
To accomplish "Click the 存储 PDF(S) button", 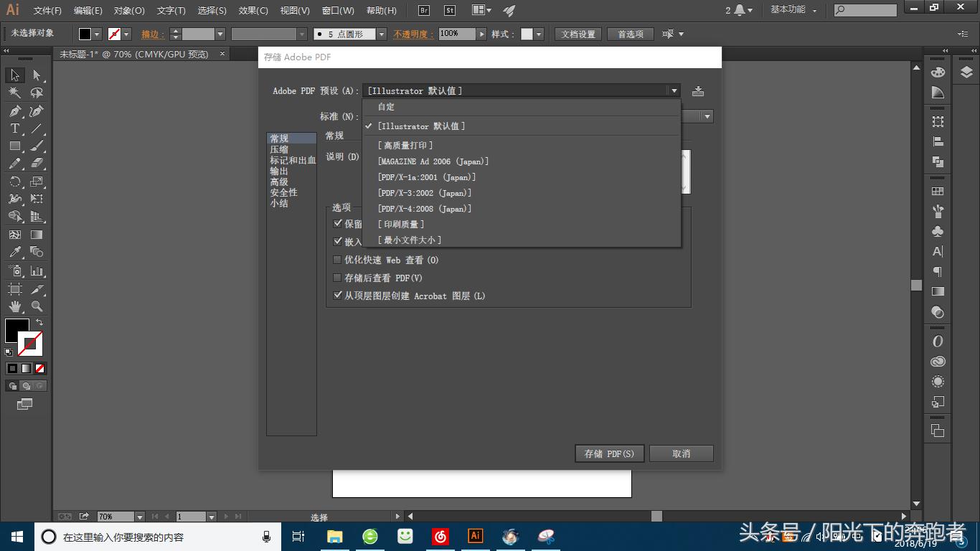I will coord(608,453).
